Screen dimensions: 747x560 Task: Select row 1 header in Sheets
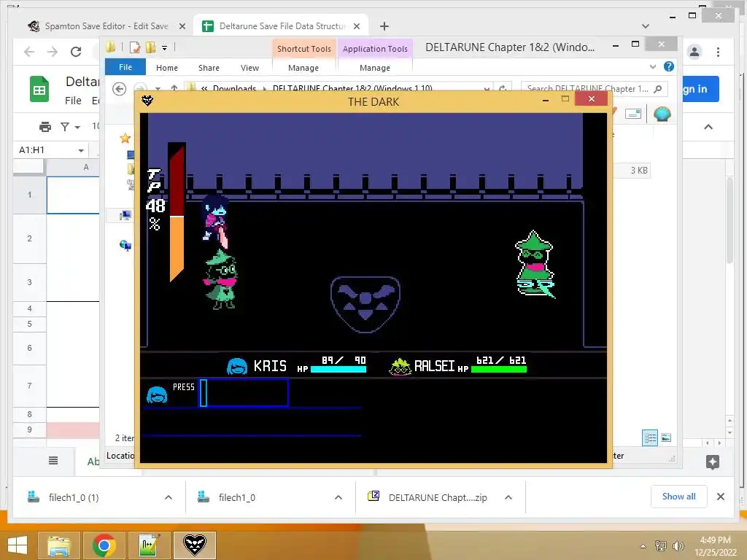point(29,195)
